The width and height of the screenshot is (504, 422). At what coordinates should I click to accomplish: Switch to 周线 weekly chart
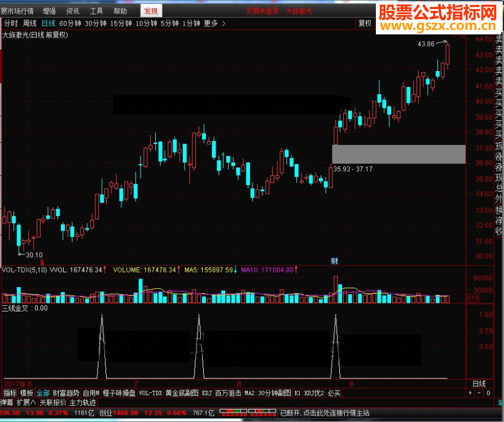pyautogui.click(x=29, y=24)
